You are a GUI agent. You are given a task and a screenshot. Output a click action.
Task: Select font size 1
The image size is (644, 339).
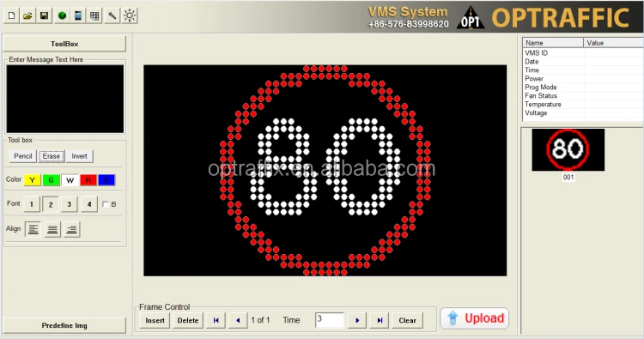click(32, 204)
